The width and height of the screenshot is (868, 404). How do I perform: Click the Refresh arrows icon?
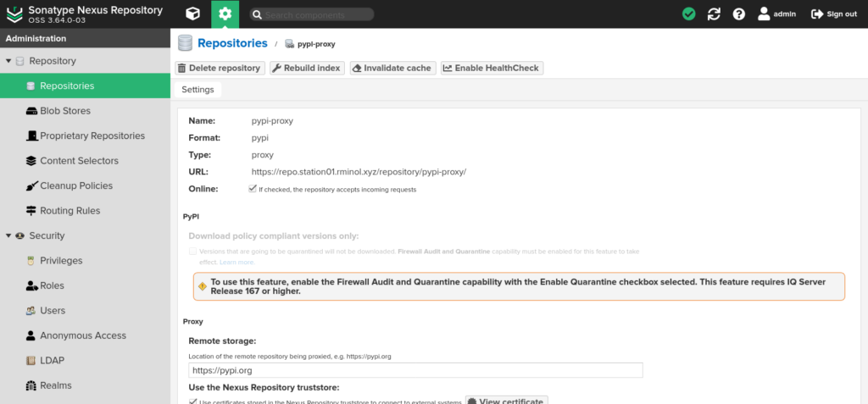pos(714,14)
